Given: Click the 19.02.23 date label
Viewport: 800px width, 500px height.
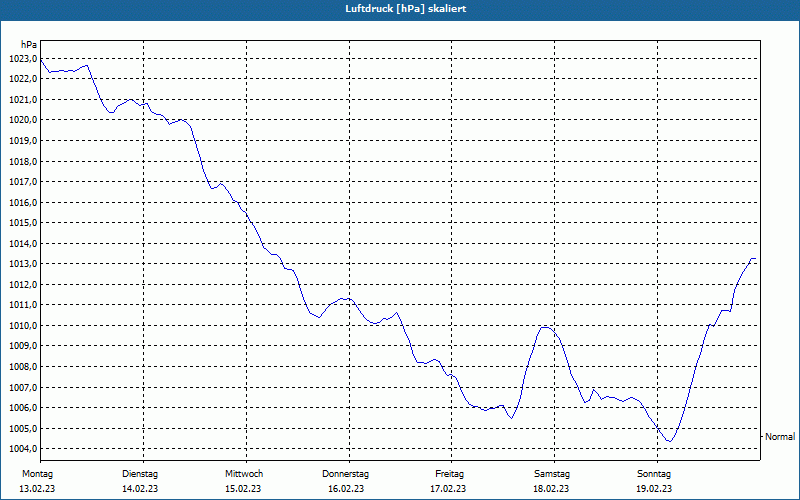Looking at the screenshot, I should pyautogui.click(x=654, y=489).
